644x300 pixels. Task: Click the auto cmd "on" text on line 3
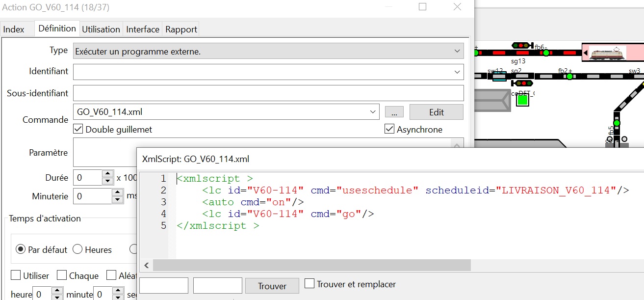(279, 202)
